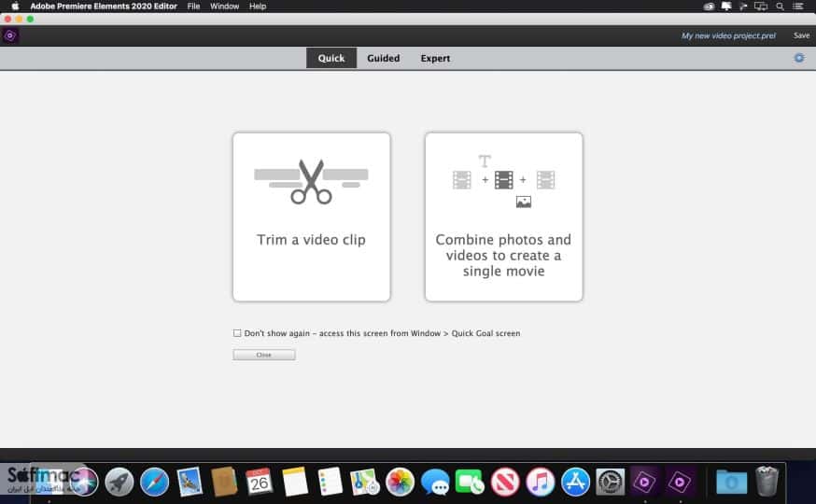Launch Safari from the dock
816x504 pixels.
point(155,482)
